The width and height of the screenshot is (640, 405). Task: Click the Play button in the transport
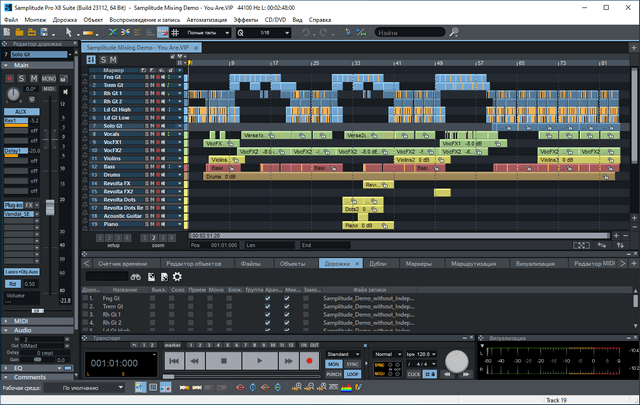[259, 360]
